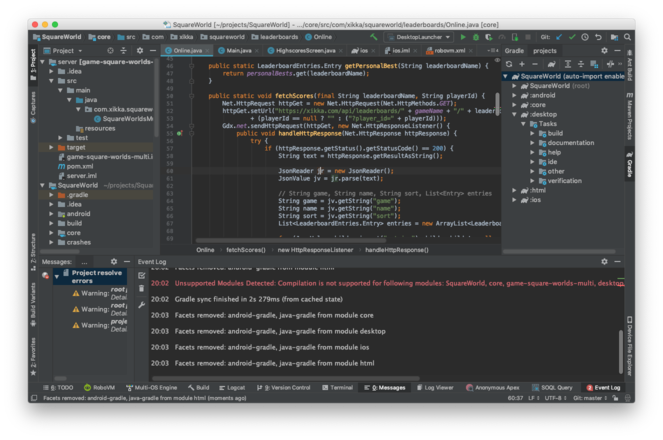Viewport: 663px width, 440px height.
Task: Toggle tool window bars icon in status bar corner
Action: (34, 398)
